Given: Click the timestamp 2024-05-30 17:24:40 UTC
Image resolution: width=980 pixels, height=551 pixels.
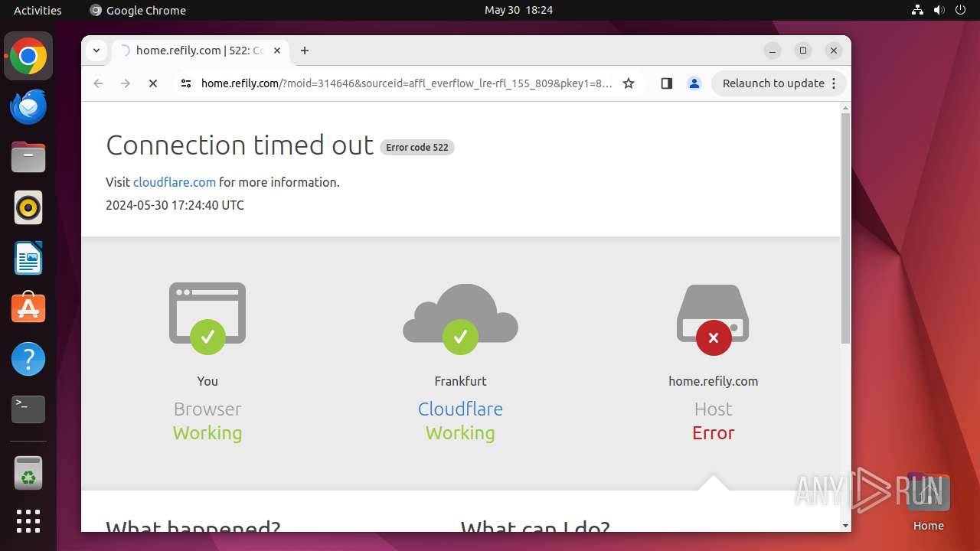Looking at the screenshot, I should click(x=175, y=205).
